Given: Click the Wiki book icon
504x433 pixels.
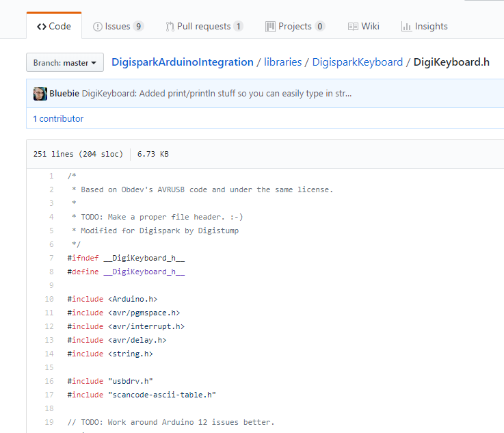Looking at the screenshot, I should coord(353,27).
